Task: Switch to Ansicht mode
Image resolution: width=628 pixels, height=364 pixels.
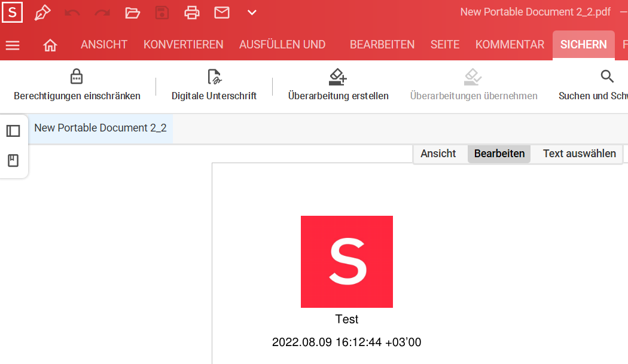Action: (438, 154)
